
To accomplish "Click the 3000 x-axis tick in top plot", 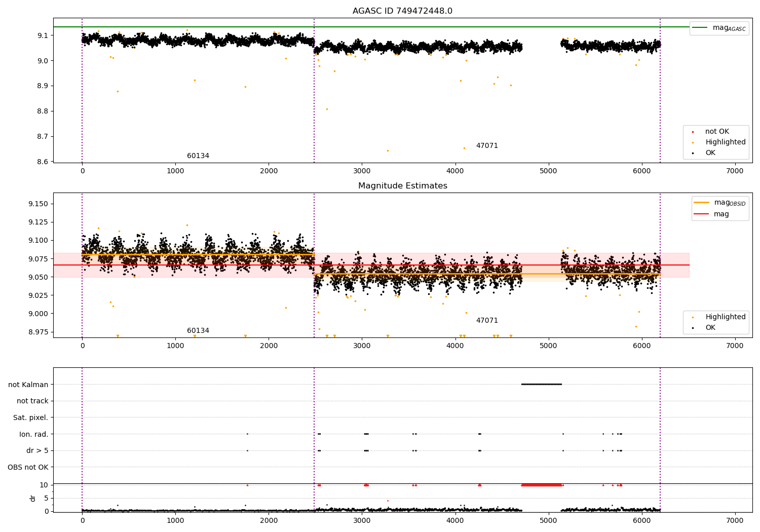I will 362,171.
